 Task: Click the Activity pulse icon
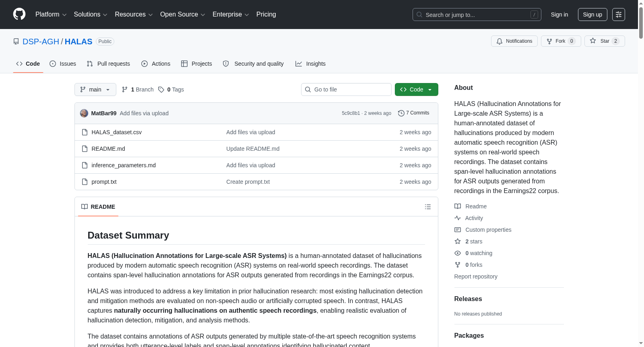(x=458, y=218)
